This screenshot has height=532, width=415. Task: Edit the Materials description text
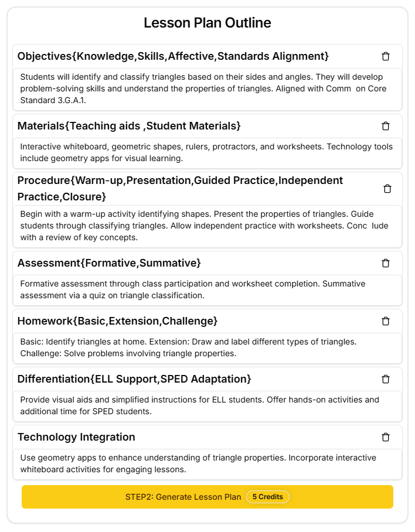(x=207, y=152)
